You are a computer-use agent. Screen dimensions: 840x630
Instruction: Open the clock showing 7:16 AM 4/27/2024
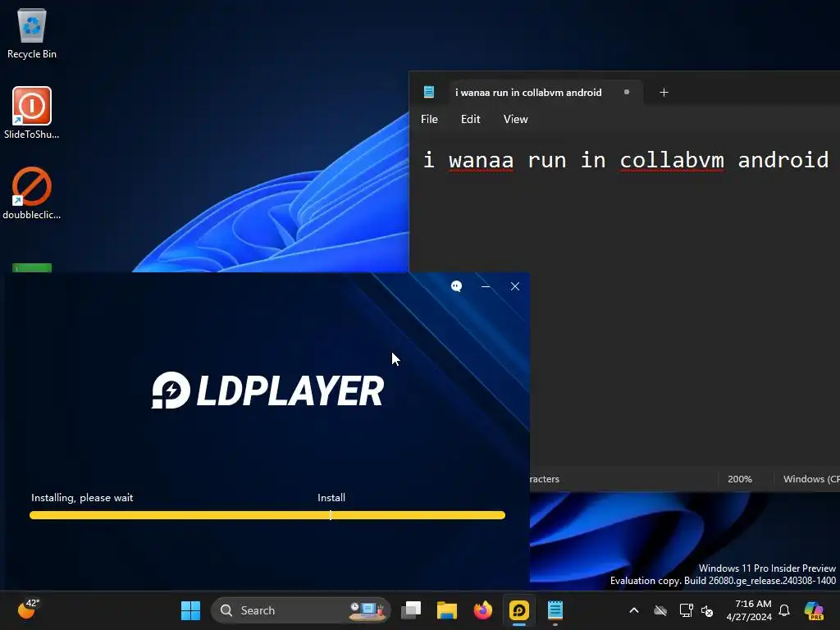pos(749,610)
